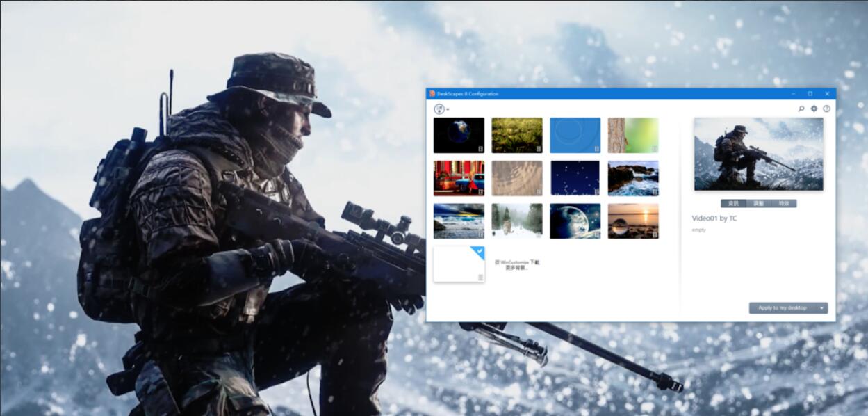This screenshot has width=868, height=416.
Task: Choose the red car wallpaper thumbnail
Action: tap(459, 178)
